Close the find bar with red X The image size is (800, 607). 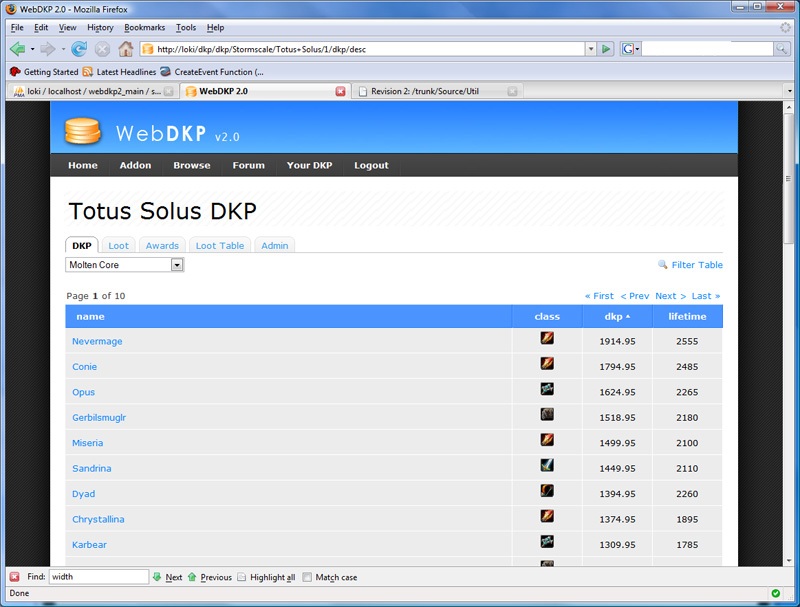14,577
